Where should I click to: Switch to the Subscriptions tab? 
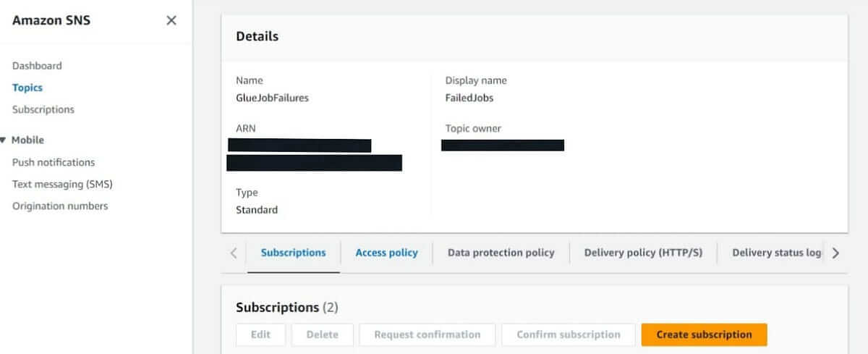pos(293,253)
